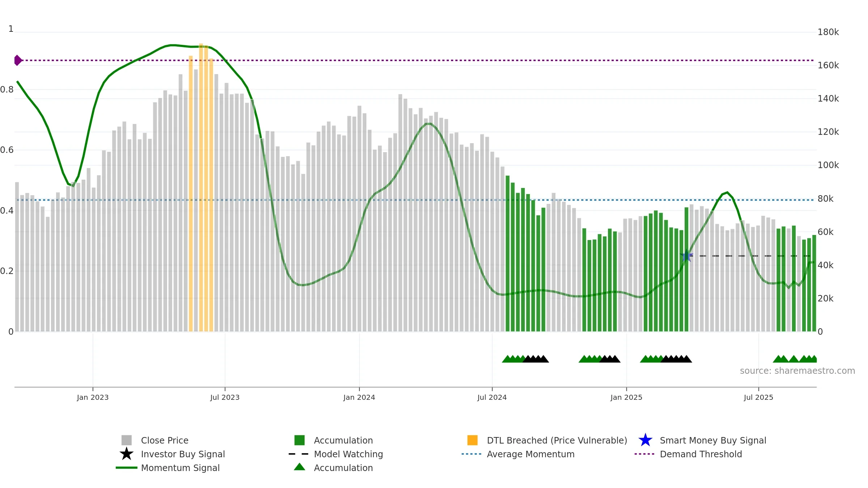Click the grey Close Price legend square
Viewport: 868px width, 488px height.
(x=127, y=440)
